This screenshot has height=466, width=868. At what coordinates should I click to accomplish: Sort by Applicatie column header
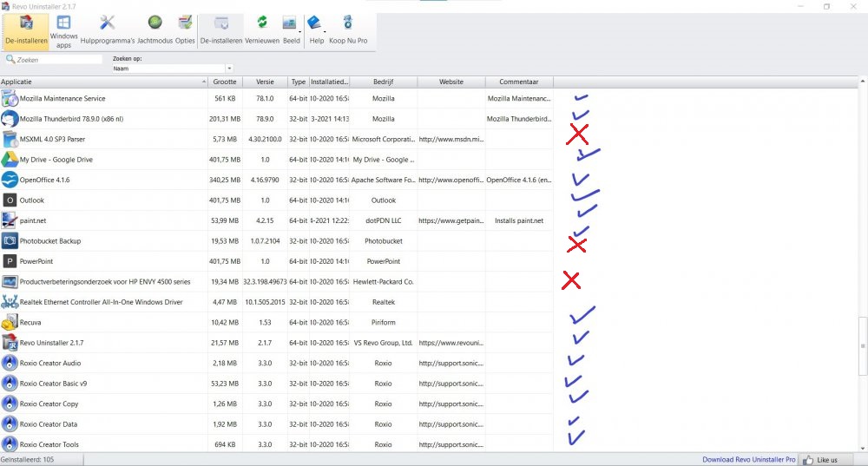click(104, 82)
